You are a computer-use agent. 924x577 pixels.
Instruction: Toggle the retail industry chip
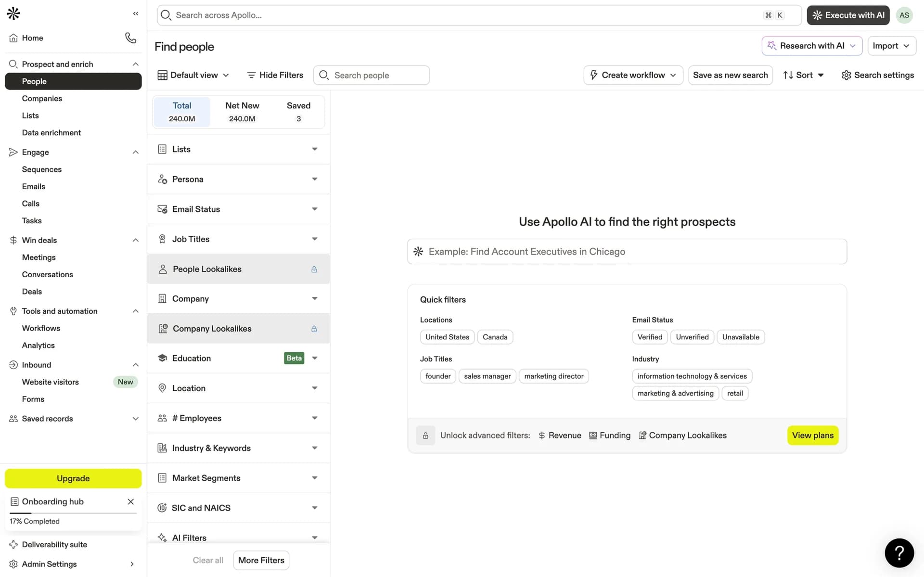pyautogui.click(x=735, y=393)
